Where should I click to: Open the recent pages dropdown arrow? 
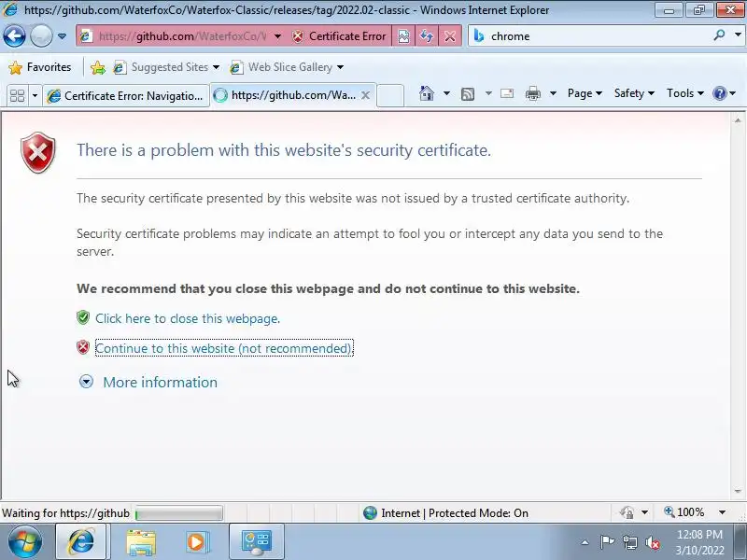[62, 36]
